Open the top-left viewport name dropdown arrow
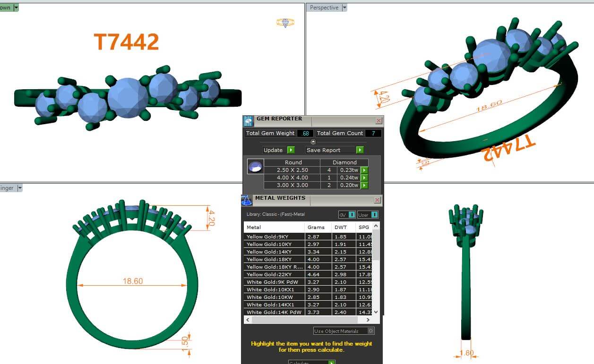Screen dimensions: 594x364 (16, 8)
